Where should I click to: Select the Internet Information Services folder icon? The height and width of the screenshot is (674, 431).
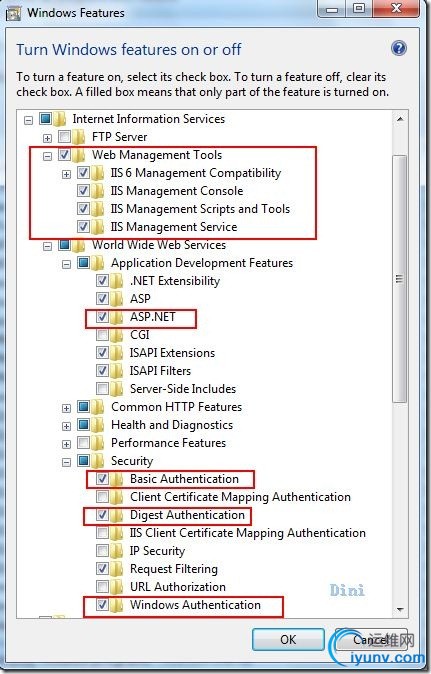click(x=59, y=119)
